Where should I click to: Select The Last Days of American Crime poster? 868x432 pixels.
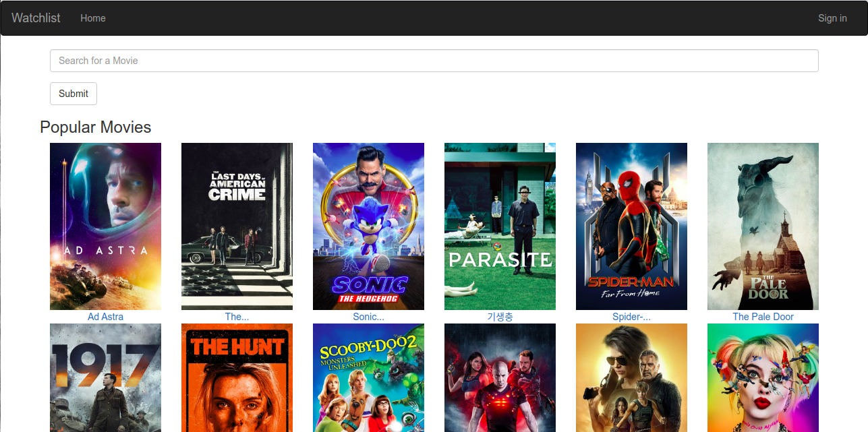point(237,226)
